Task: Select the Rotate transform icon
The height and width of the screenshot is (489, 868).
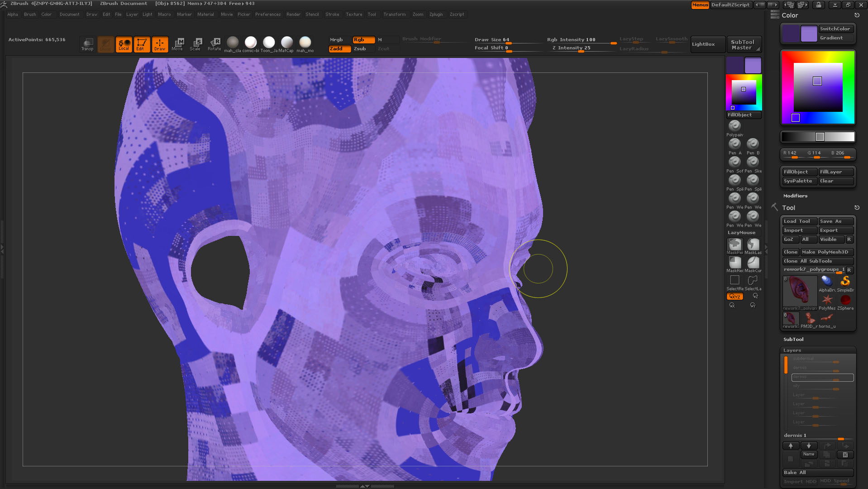Action: pos(214,44)
